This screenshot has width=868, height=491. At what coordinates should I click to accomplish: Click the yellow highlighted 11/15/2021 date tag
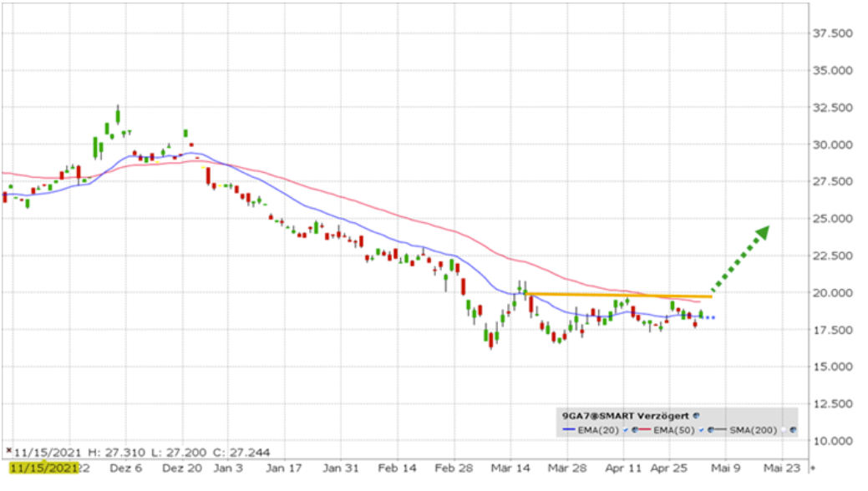click(x=44, y=468)
